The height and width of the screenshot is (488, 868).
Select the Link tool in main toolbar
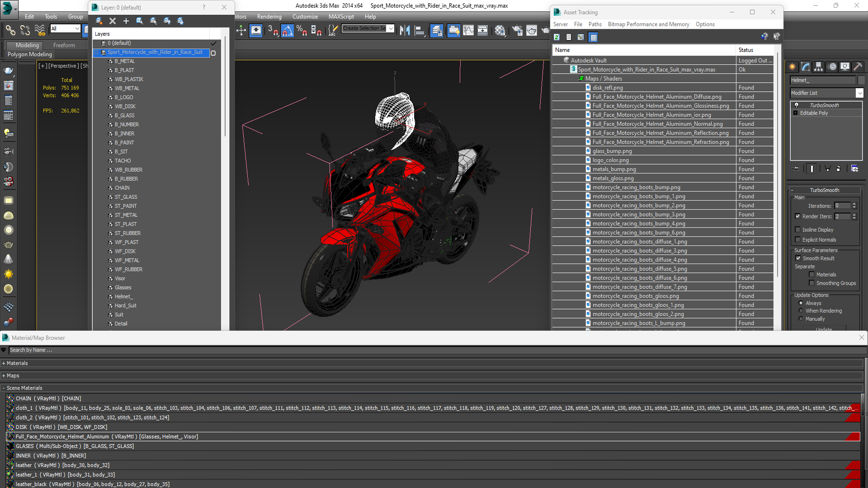10,30
